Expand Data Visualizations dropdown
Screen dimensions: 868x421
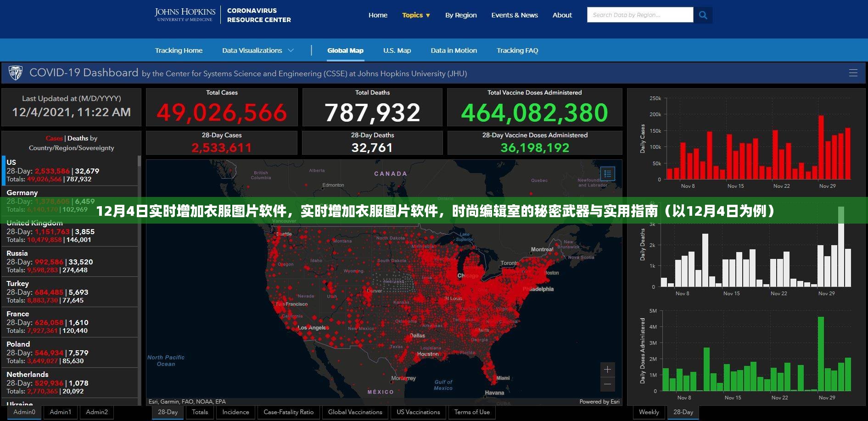pyautogui.click(x=258, y=51)
